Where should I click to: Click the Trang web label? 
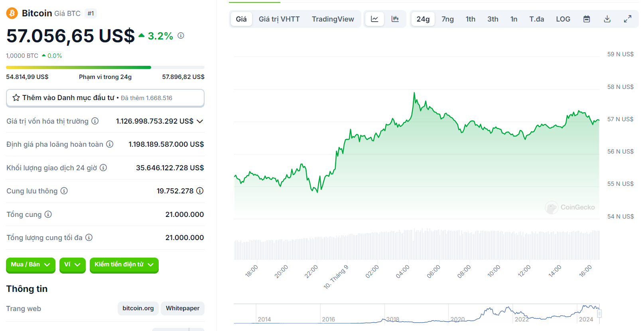pyautogui.click(x=24, y=309)
